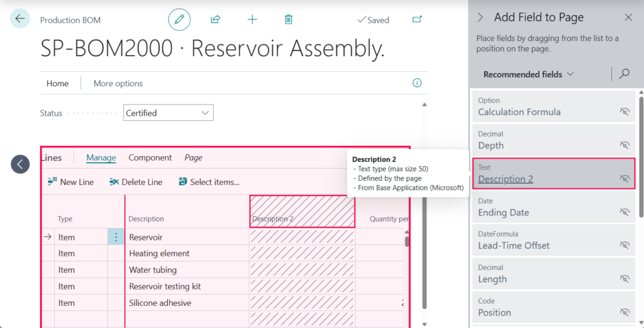Click the trash delete icon
Viewport: 644px width, 328px height.
pos(289,20)
